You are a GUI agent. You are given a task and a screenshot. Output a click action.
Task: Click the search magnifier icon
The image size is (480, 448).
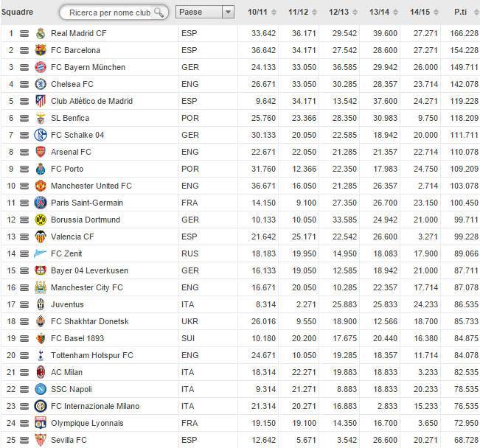point(159,13)
